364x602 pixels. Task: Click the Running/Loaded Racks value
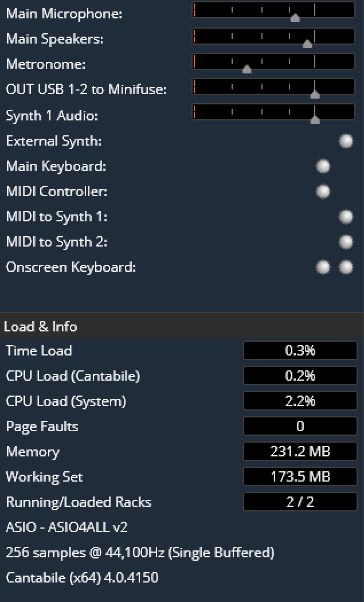[300, 502]
